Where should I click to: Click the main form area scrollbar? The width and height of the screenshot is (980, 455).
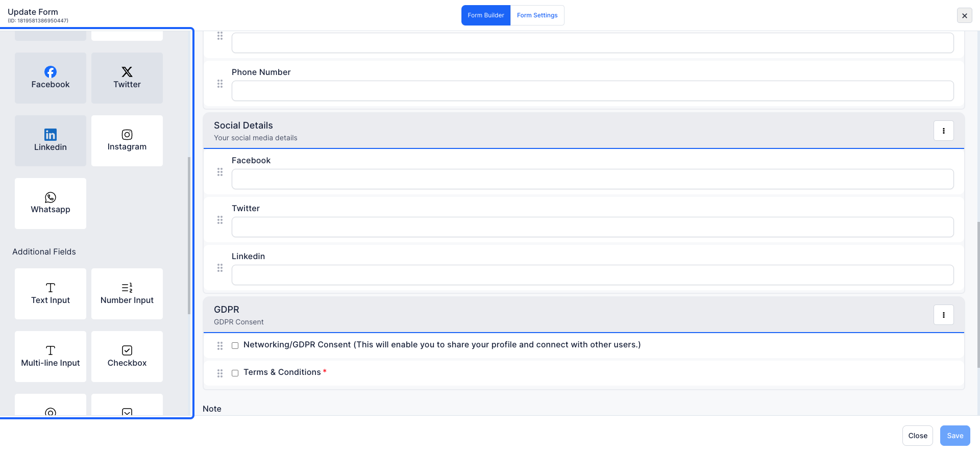pyautogui.click(x=978, y=295)
